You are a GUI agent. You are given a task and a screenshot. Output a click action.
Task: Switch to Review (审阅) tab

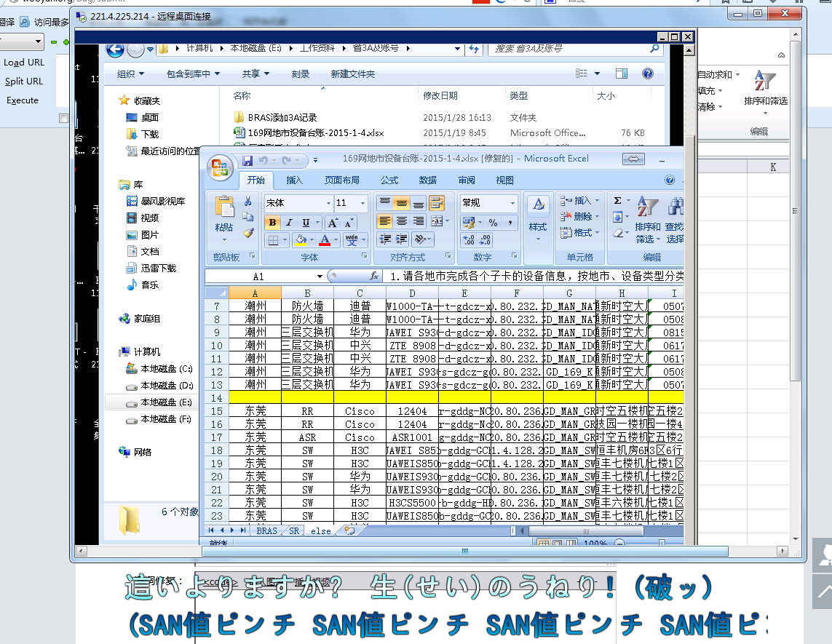pyautogui.click(x=467, y=180)
